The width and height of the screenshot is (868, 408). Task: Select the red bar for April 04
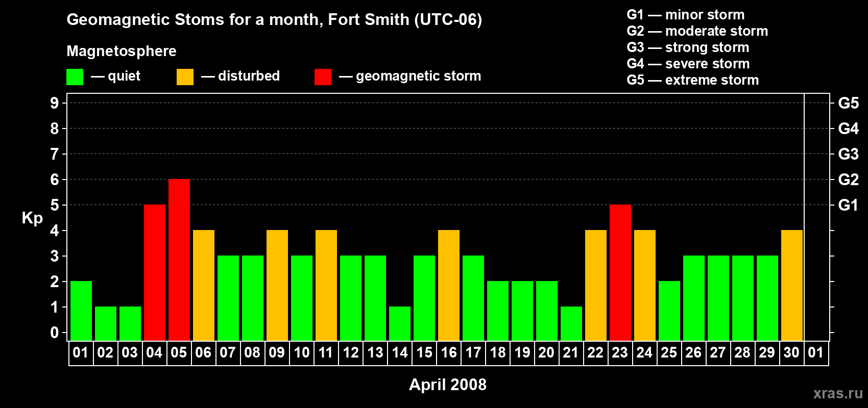coord(155,273)
